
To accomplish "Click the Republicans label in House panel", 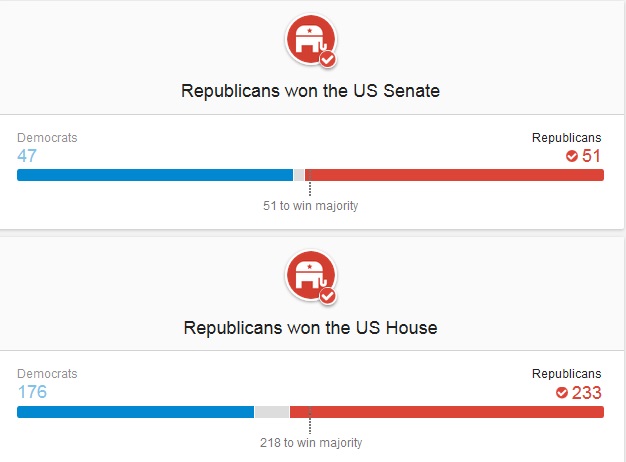I will 567,374.
